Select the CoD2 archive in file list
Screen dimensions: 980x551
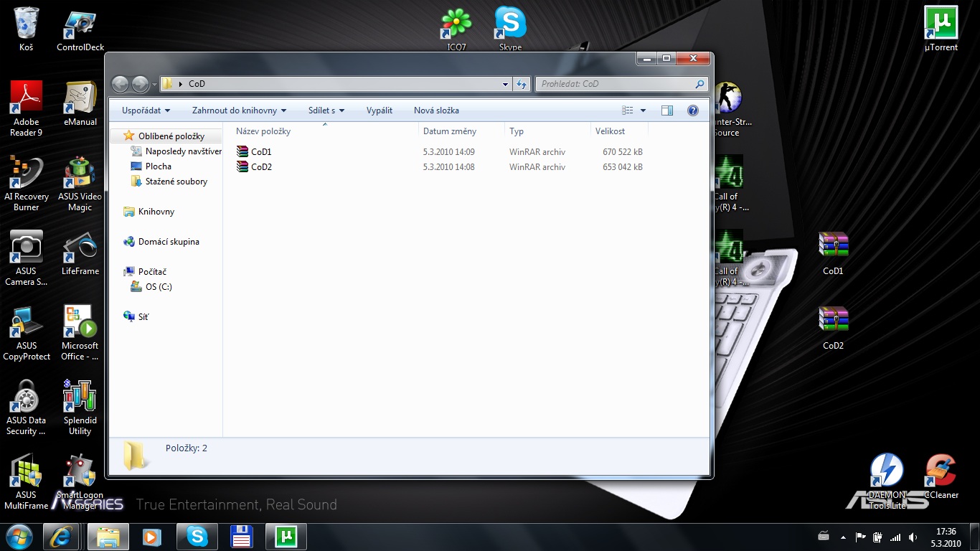pyautogui.click(x=261, y=167)
